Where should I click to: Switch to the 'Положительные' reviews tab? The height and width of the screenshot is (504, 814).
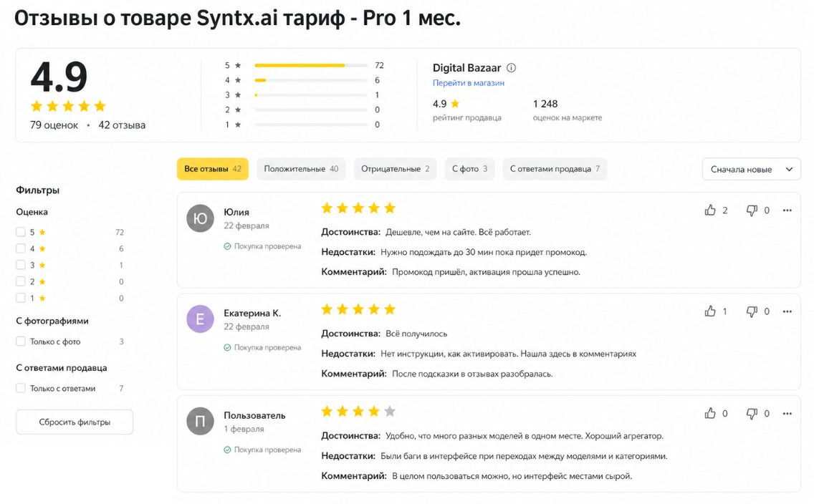tap(301, 169)
